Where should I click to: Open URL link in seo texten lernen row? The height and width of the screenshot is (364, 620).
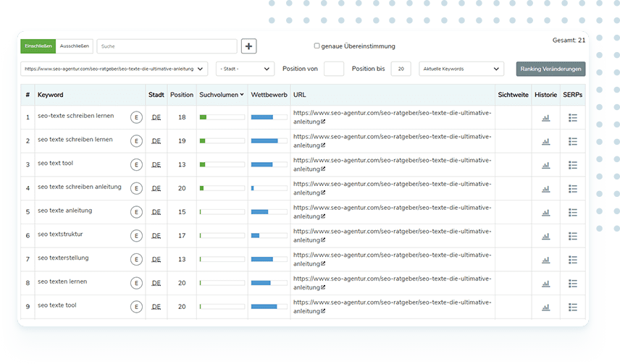(392, 283)
